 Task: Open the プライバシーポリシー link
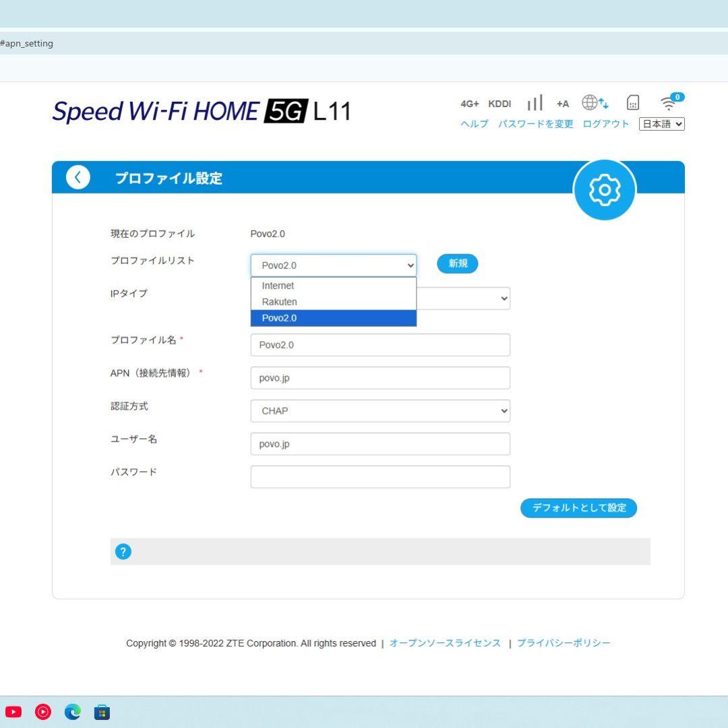(564, 643)
